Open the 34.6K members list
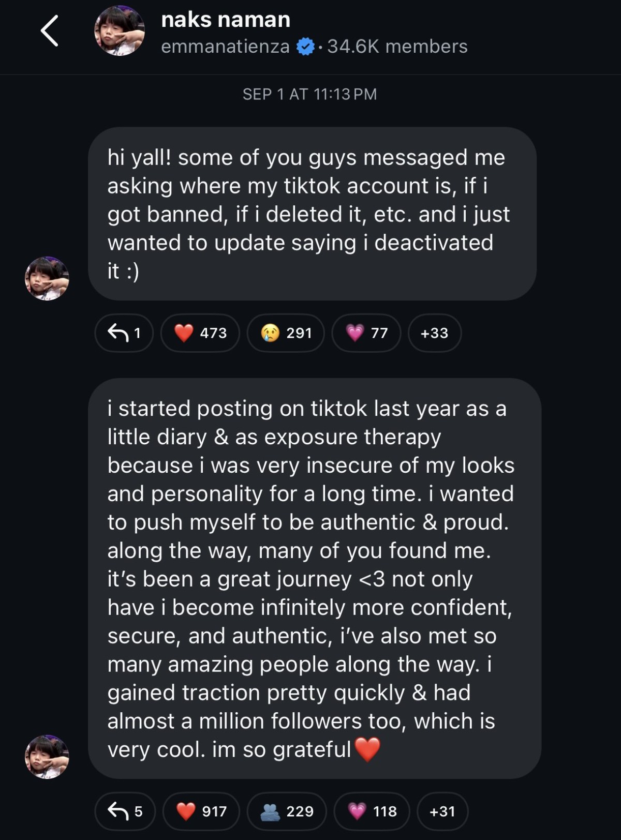This screenshot has height=840, width=621. tap(397, 47)
